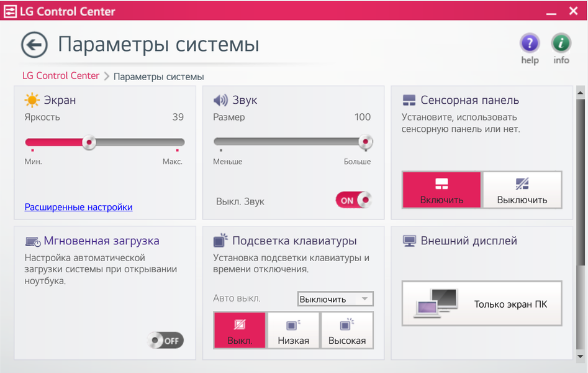Click the volume value 100
The height and width of the screenshot is (373, 588).
362,117
